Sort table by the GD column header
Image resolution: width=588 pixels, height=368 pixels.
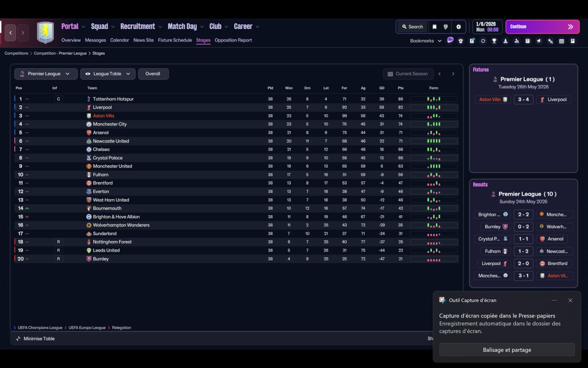point(382,88)
